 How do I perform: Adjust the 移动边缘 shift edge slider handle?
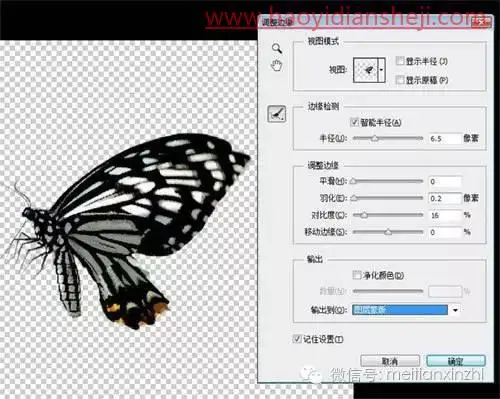pos(388,232)
